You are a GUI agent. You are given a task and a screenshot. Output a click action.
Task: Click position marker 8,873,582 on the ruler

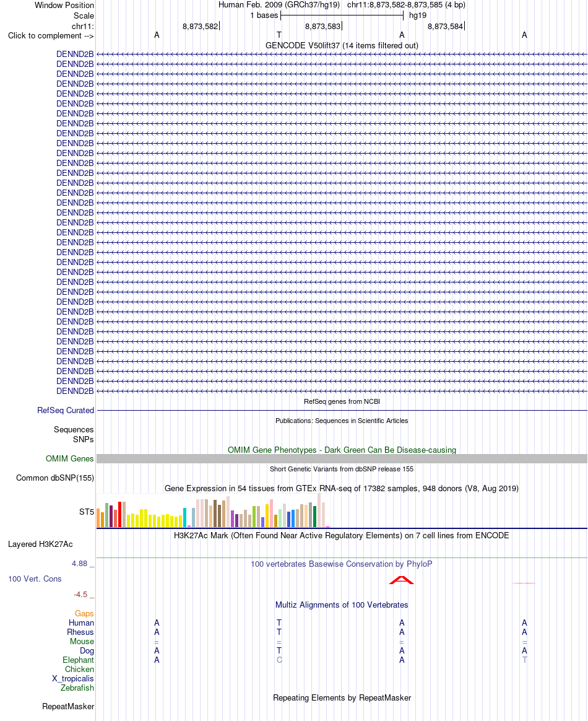pyautogui.click(x=201, y=26)
